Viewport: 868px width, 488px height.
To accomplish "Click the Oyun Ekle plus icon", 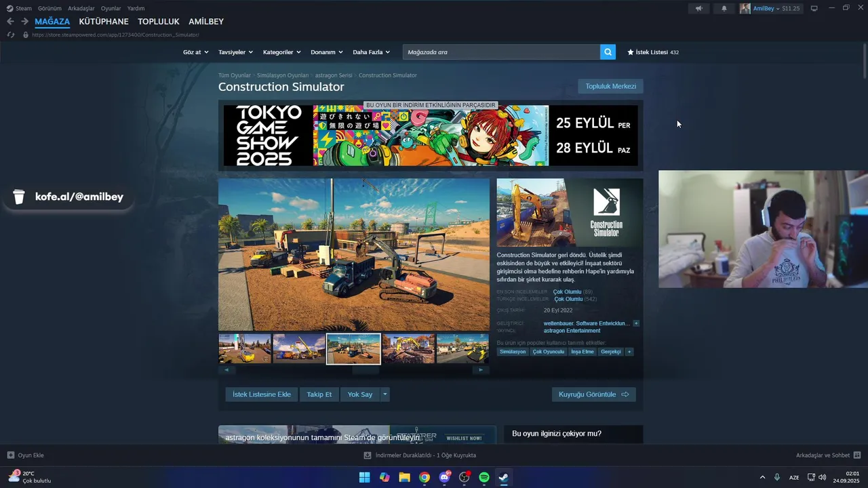I will click(11, 455).
